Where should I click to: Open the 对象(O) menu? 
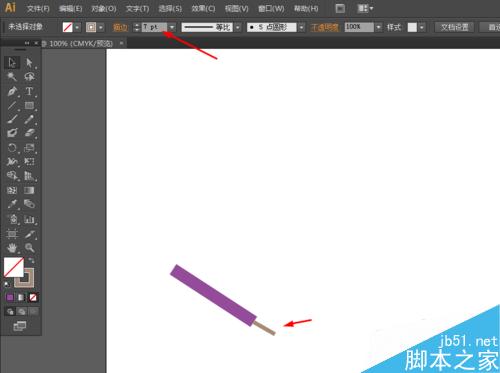coord(104,9)
